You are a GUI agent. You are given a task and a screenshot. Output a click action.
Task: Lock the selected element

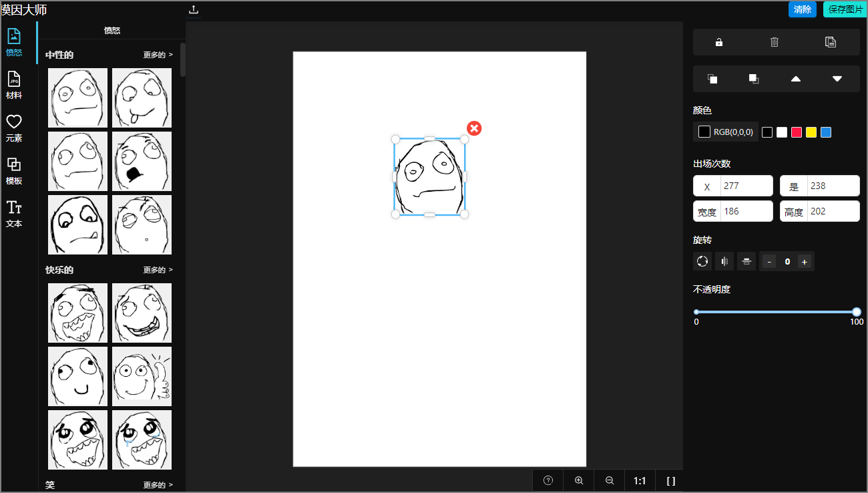pos(719,42)
